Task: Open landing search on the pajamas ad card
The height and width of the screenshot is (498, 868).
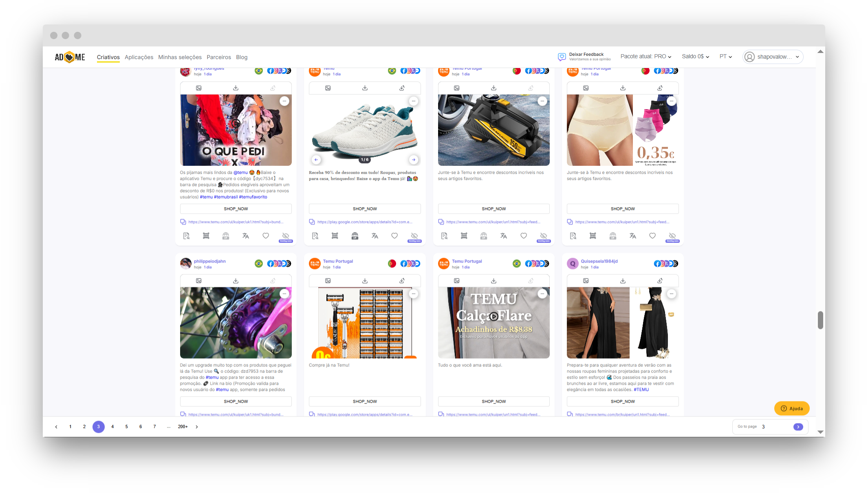Action: (x=186, y=236)
